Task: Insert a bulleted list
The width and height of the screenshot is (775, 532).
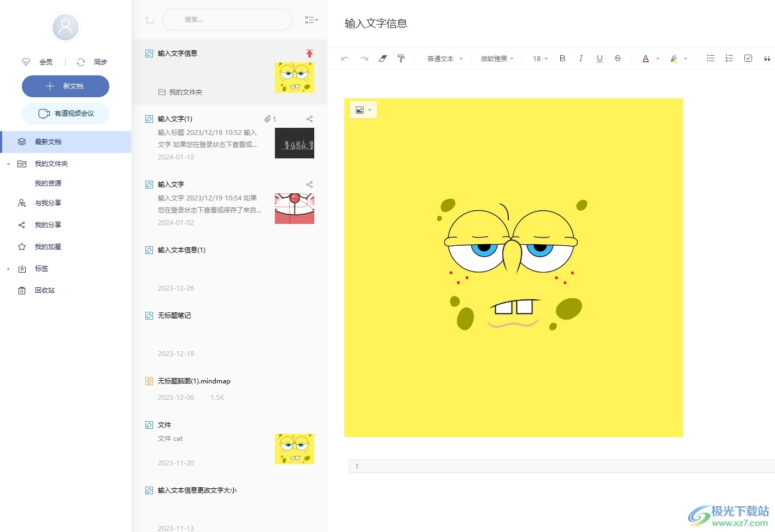Action: 711,58
